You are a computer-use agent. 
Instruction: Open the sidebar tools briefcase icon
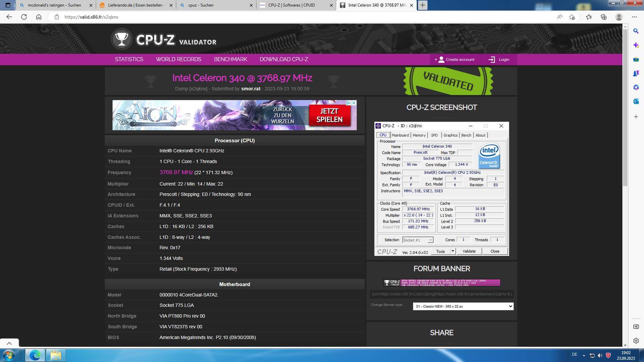tap(636, 59)
